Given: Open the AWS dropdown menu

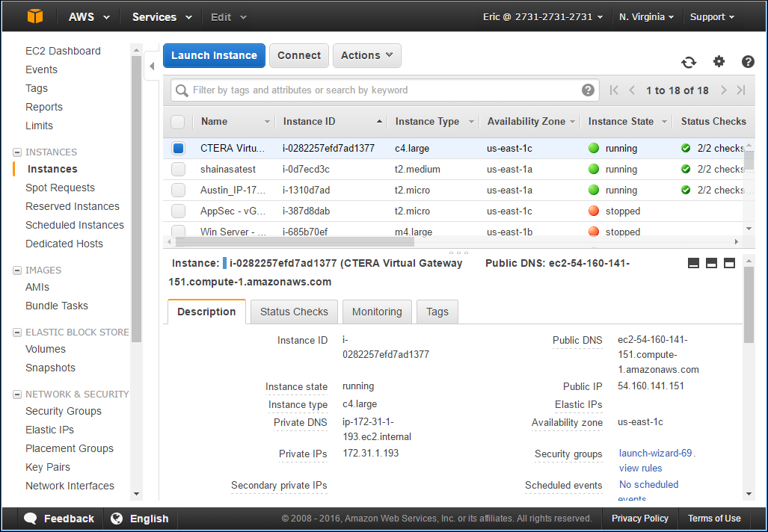Looking at the screenshot, I should point(89,16).
